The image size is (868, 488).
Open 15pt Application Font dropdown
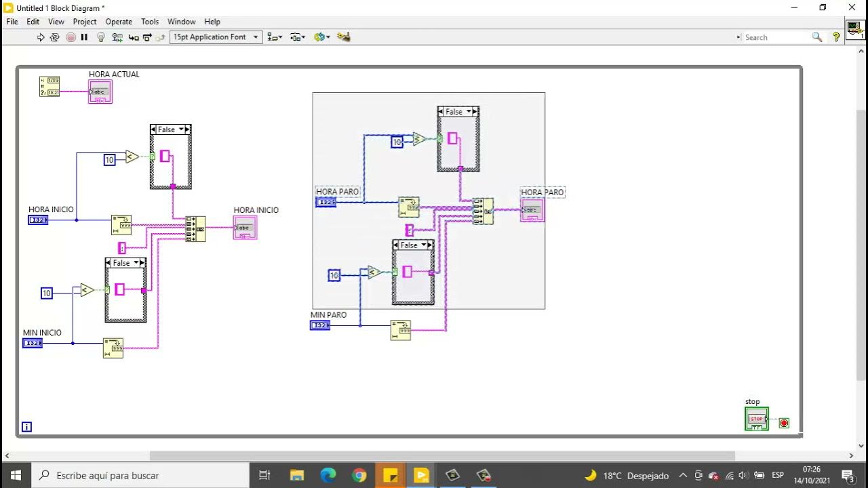pos(216,37)
